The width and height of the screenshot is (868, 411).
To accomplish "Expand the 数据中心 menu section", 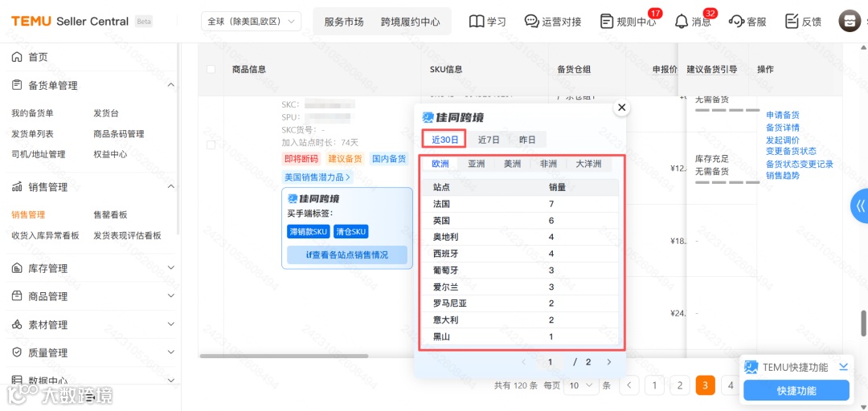I will point(171,381).
